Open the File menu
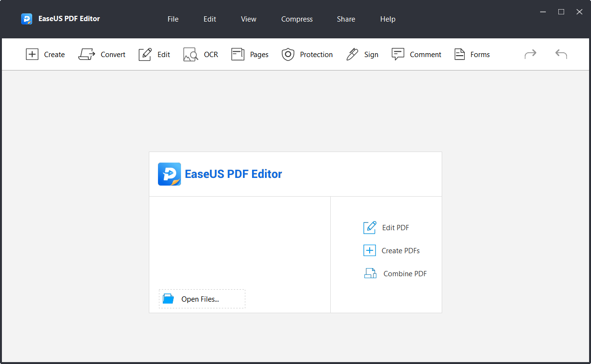 tap(173, 19)
